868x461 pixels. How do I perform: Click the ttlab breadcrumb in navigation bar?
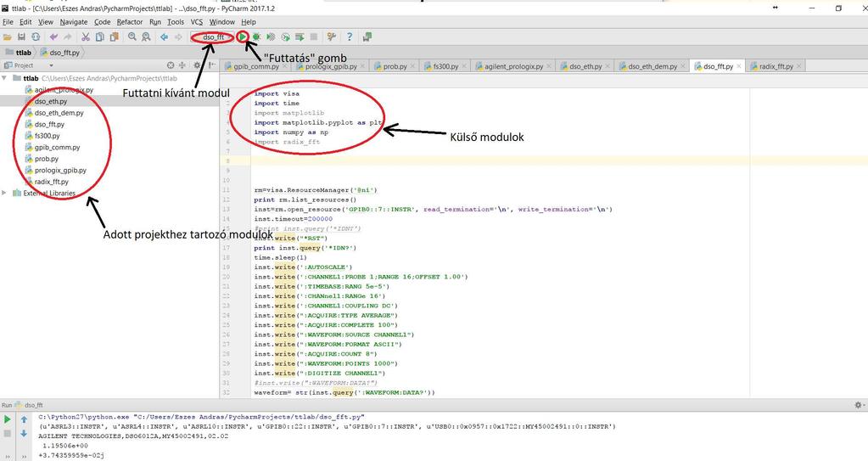point(19,53)
